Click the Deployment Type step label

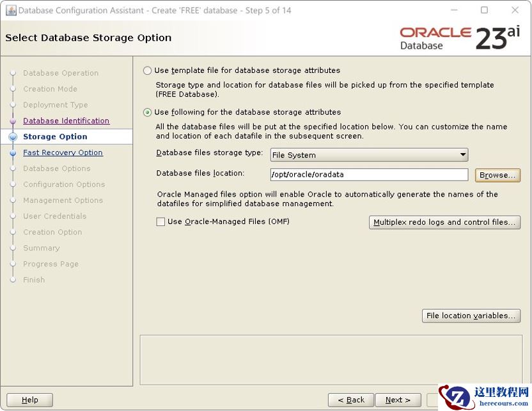[x=55, y=104]
